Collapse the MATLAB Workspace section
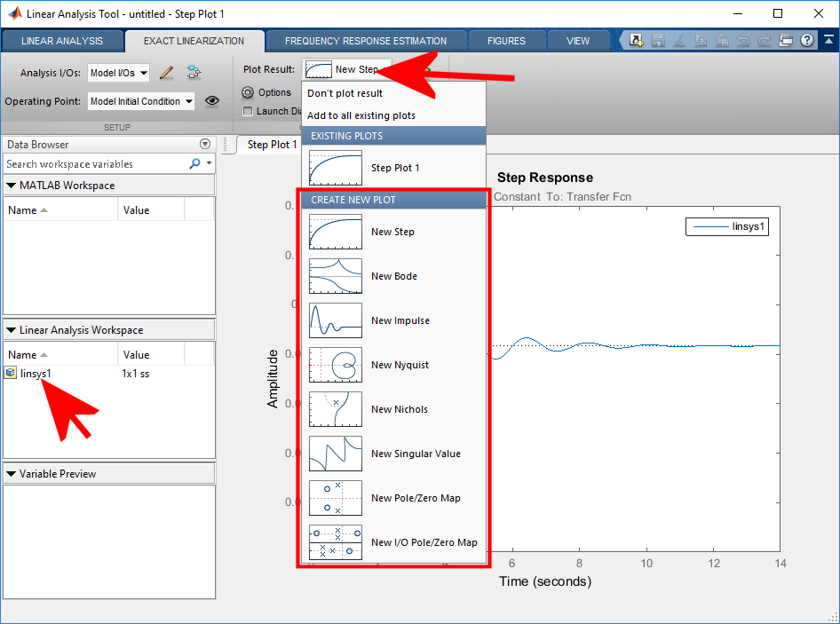 coord(11,186)
